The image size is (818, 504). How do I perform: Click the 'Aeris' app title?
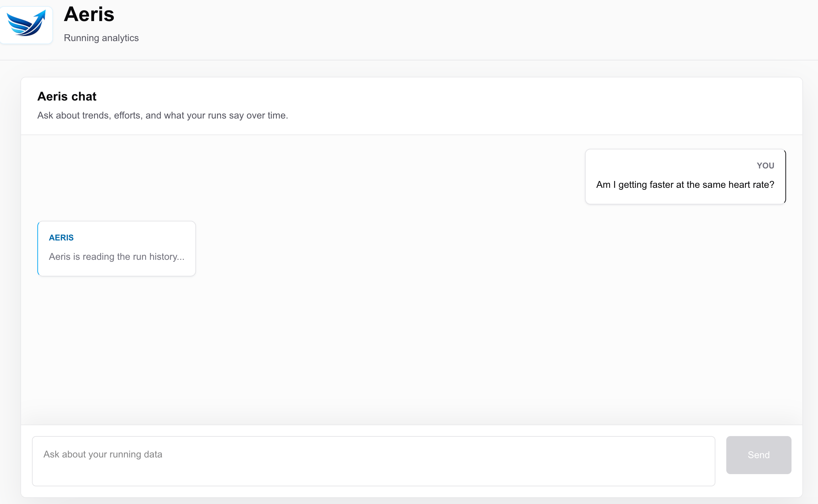(x=89, y=14)
